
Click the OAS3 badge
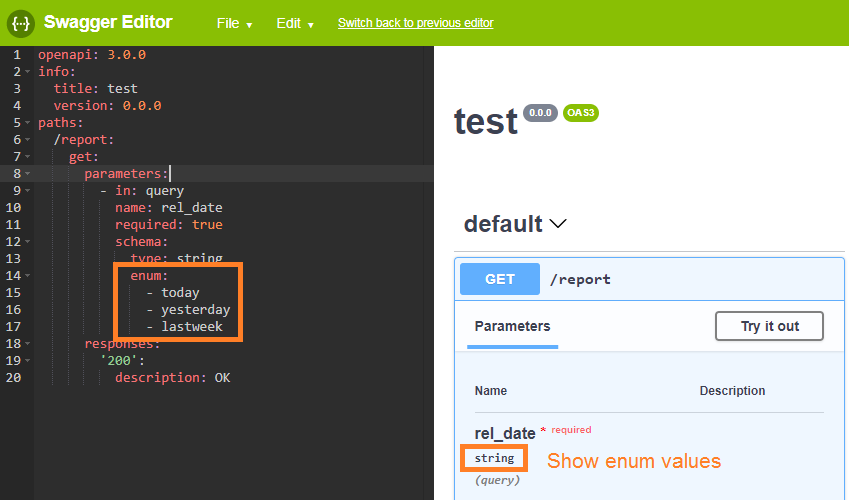click(581, 113)
